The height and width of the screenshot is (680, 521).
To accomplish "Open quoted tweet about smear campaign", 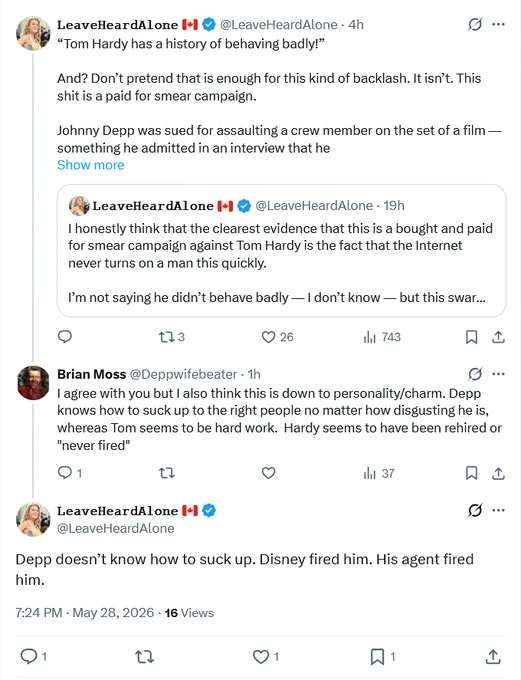I will click(282, 251).
